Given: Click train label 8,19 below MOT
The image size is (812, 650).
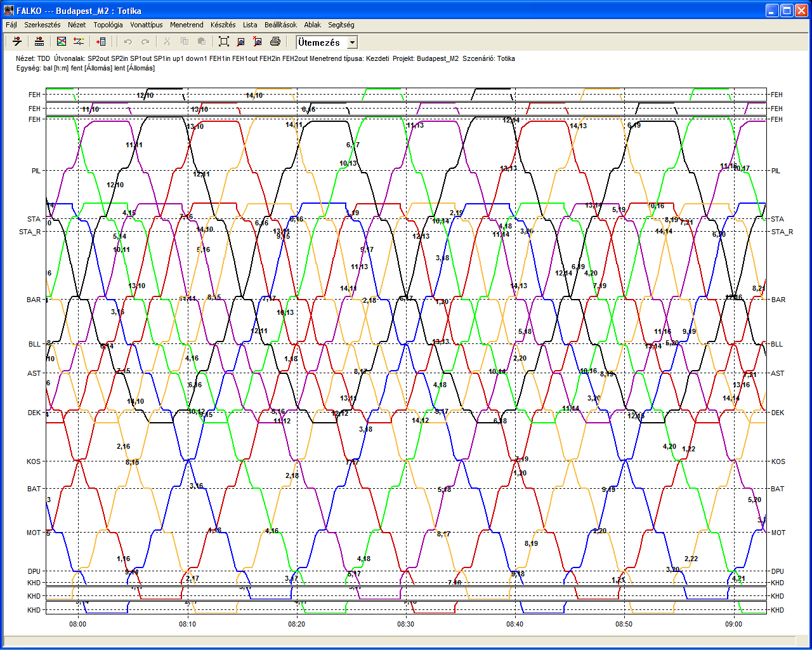Looking at the screenshot, I should click(531, 543).
